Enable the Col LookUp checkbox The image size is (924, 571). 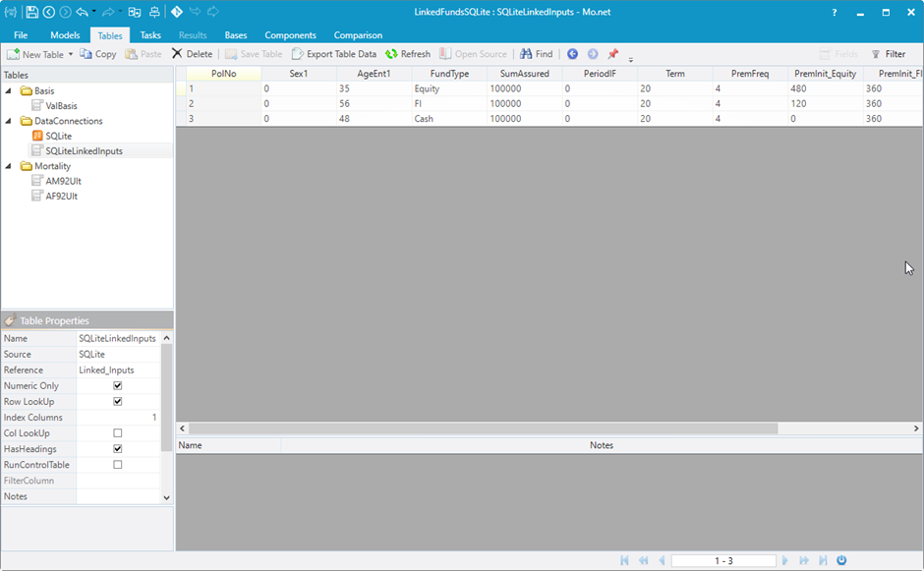click(x=118, y=433)
